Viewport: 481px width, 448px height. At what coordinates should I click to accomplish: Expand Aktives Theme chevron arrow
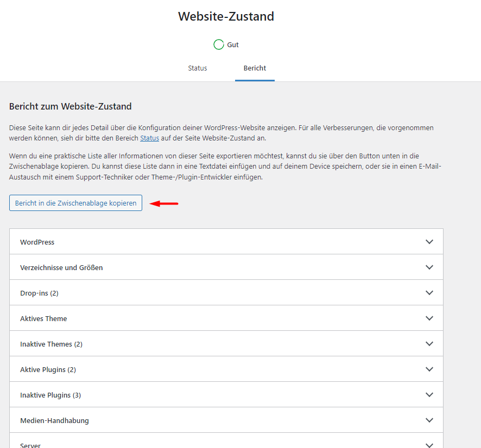[x=429, y=318]
